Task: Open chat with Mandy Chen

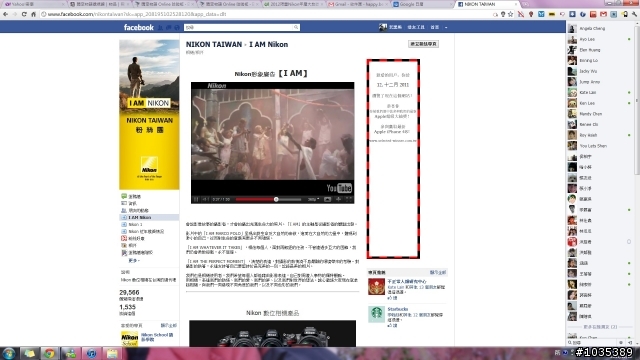Action: 600,114
